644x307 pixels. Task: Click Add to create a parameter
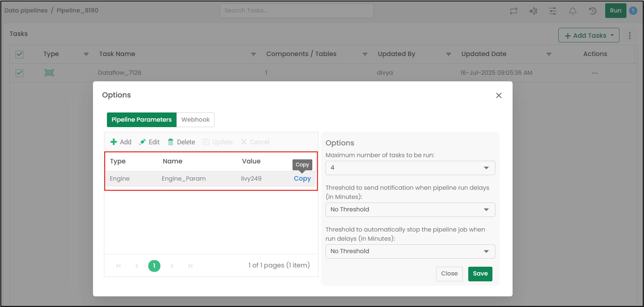click(x=121, y=142)
